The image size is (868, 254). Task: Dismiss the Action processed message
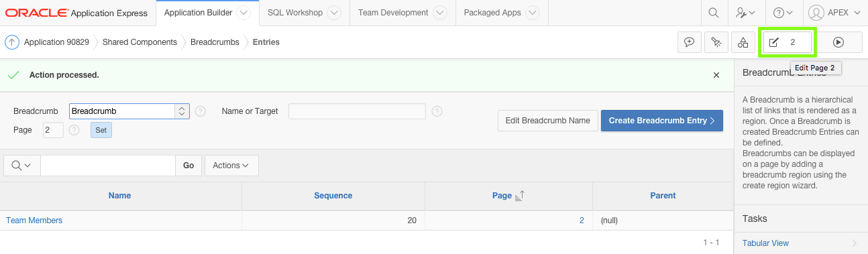[x=716, y=75]
